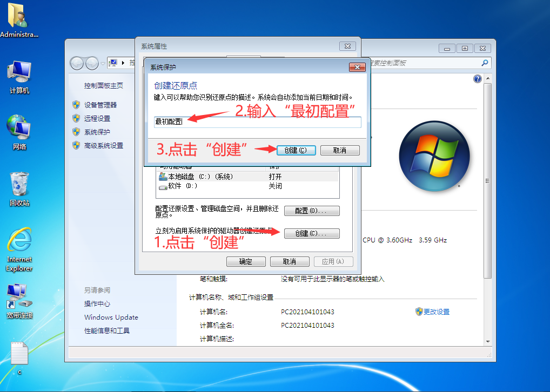The height and width of the screenshot is (392, 550).
Task: Click the computer icon in the address bar
Action: (x=113, y=63)
